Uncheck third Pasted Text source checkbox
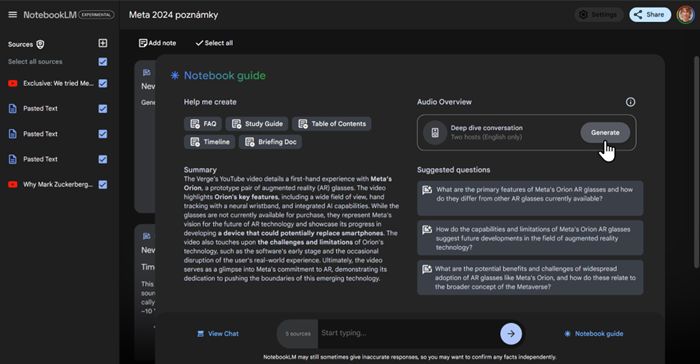 (x=103, y=159)
